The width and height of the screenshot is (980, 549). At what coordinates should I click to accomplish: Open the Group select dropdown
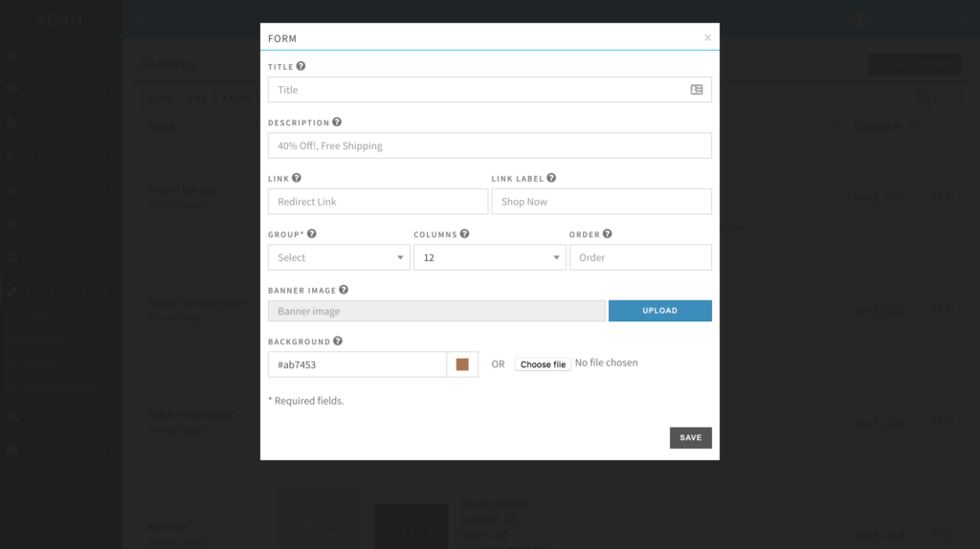pyautogui.click(x=339, y=257)
